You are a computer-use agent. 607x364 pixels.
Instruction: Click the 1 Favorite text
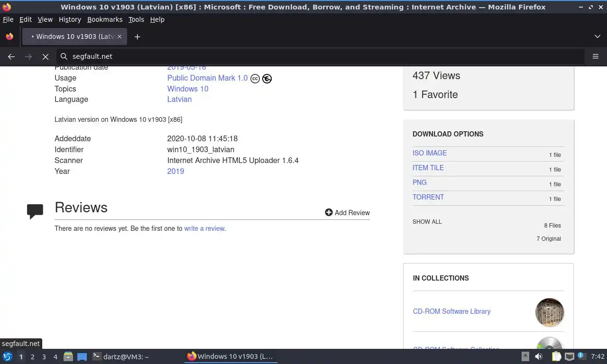point(435,95)
